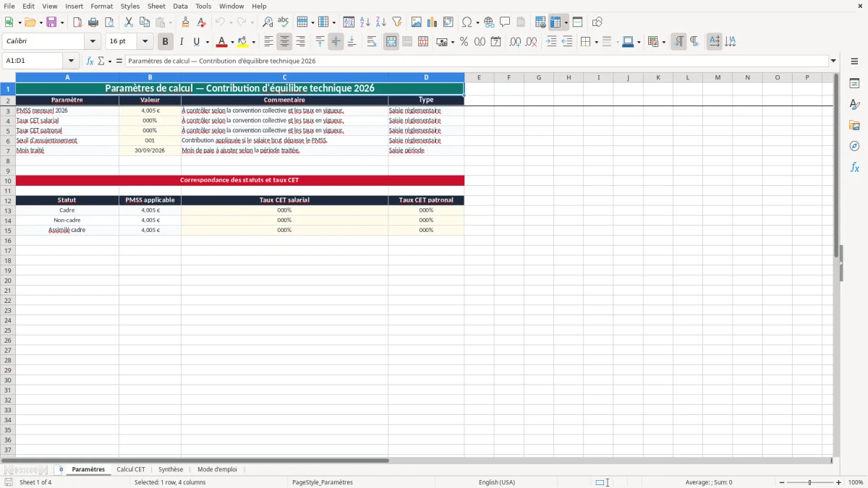
Task: Clear direct formatting
Action: click(202, 22)
